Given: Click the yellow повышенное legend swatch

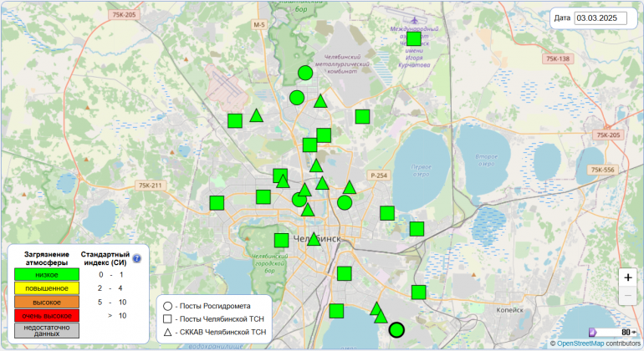Looking at the screenshot, I should pyautogui.click(x=47, y=287).
